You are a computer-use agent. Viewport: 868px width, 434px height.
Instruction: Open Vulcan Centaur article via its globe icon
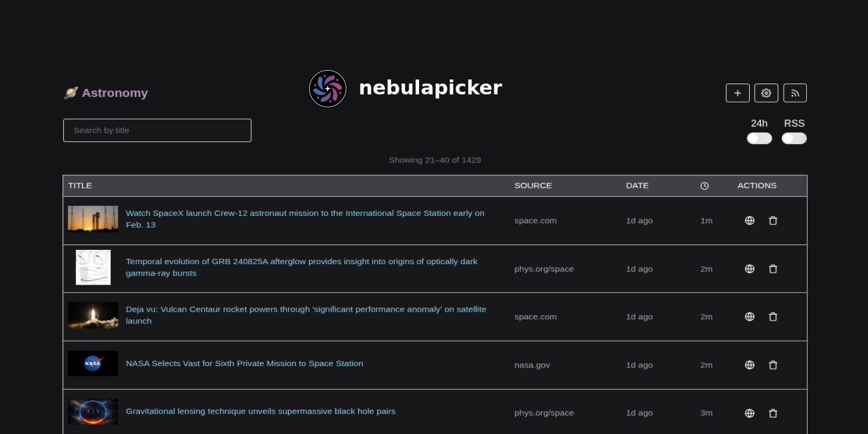tap(749, 317)
